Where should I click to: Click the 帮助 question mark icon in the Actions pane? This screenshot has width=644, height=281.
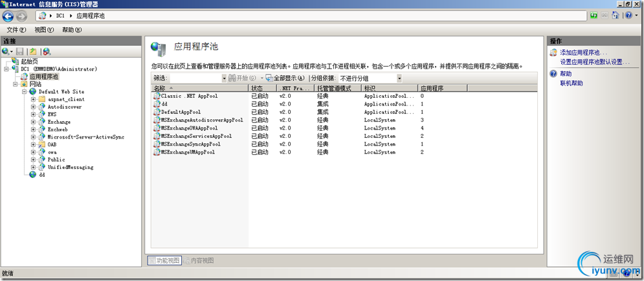coord(553,74)
